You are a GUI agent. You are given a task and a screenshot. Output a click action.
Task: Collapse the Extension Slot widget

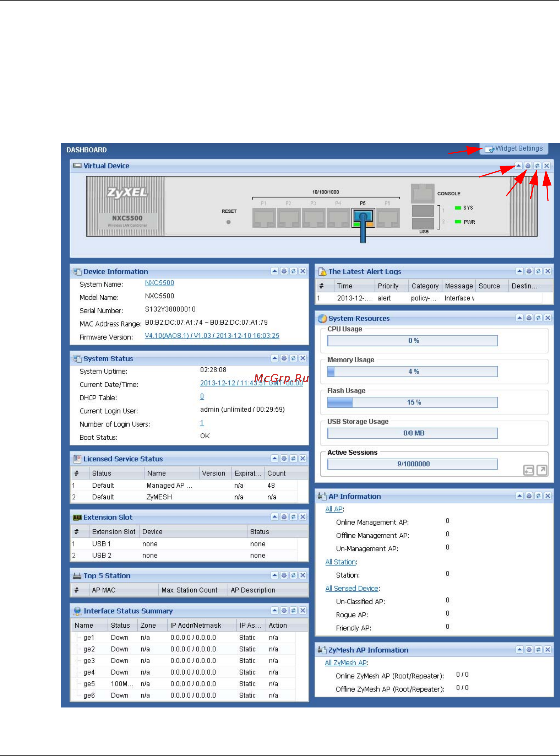[x=275, y=517]
